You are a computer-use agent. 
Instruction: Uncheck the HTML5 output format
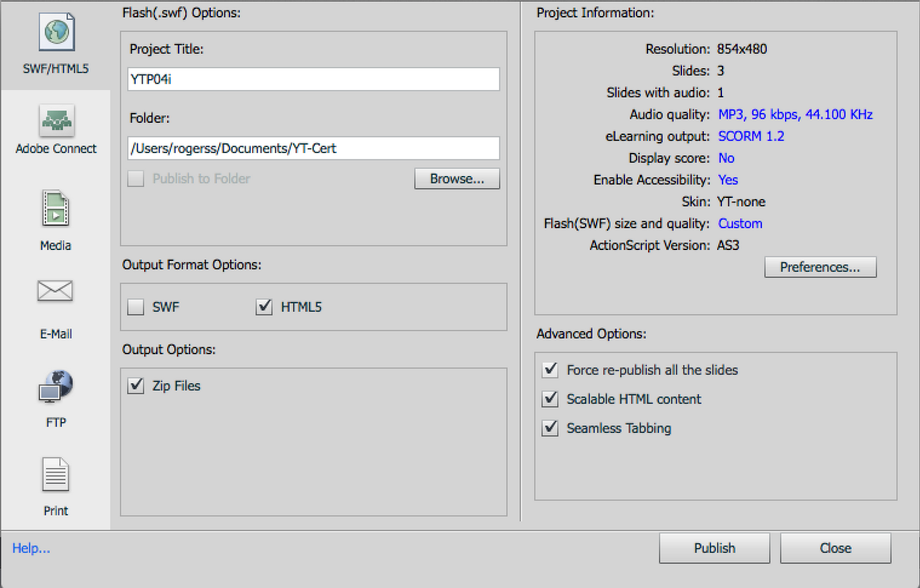tap(264, 307)
